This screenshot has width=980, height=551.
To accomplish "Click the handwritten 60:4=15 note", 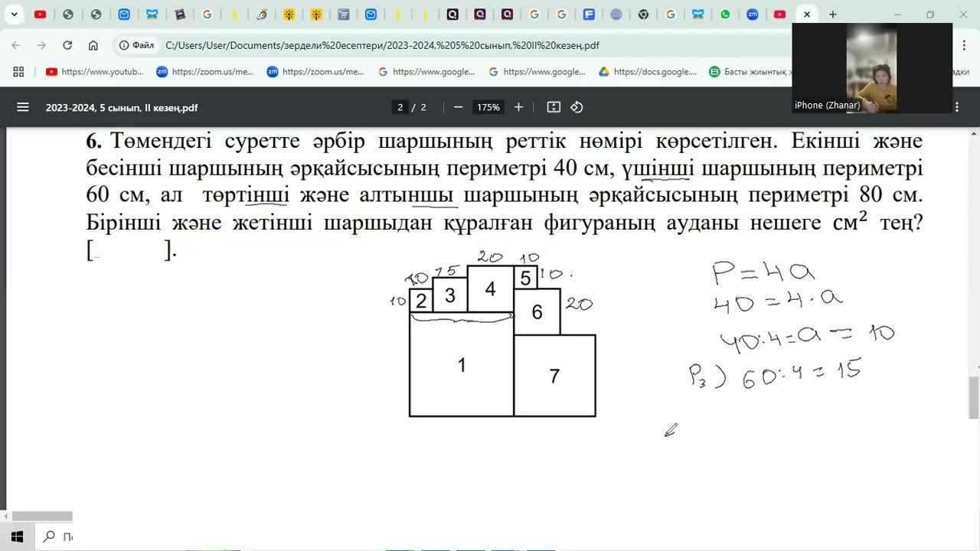I will pos(802,374).
